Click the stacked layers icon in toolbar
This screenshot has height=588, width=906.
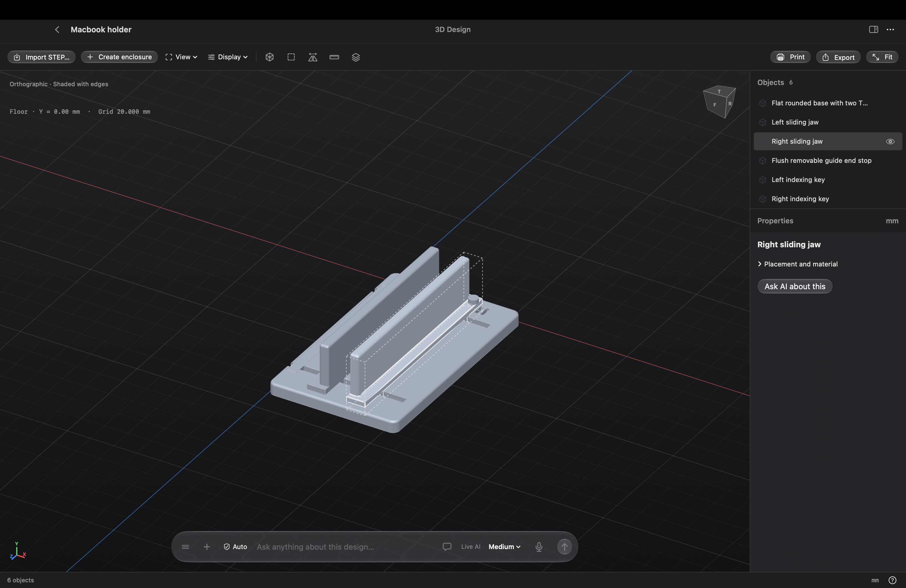tap(356, 57)
